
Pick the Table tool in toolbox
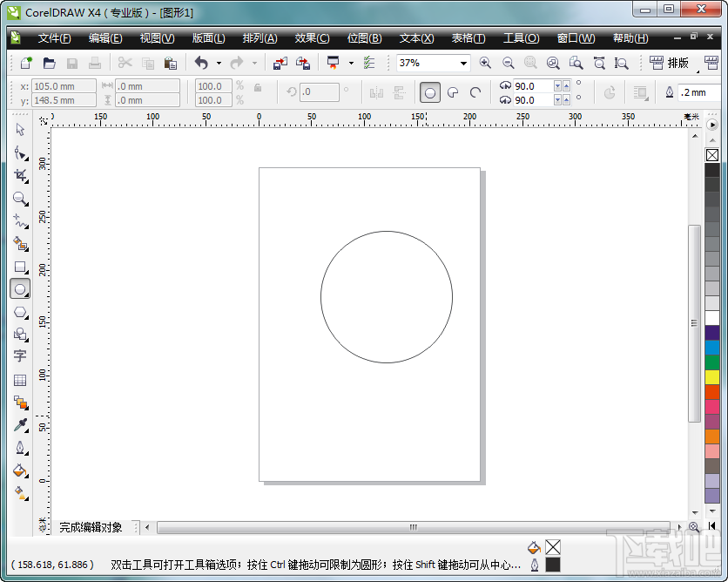point(20,380)
